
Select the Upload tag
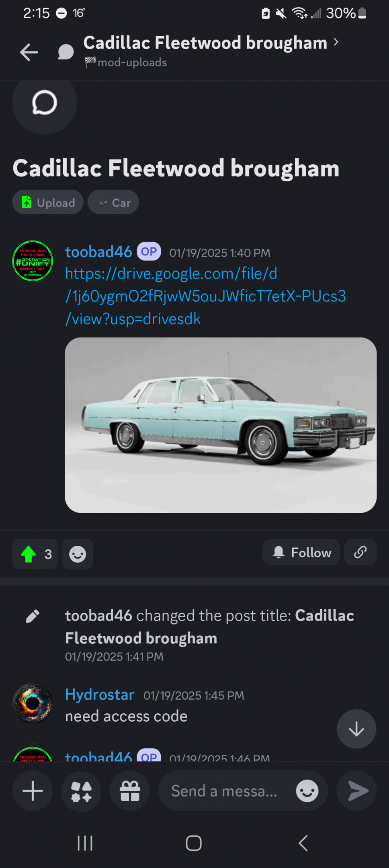coord(48,202)
